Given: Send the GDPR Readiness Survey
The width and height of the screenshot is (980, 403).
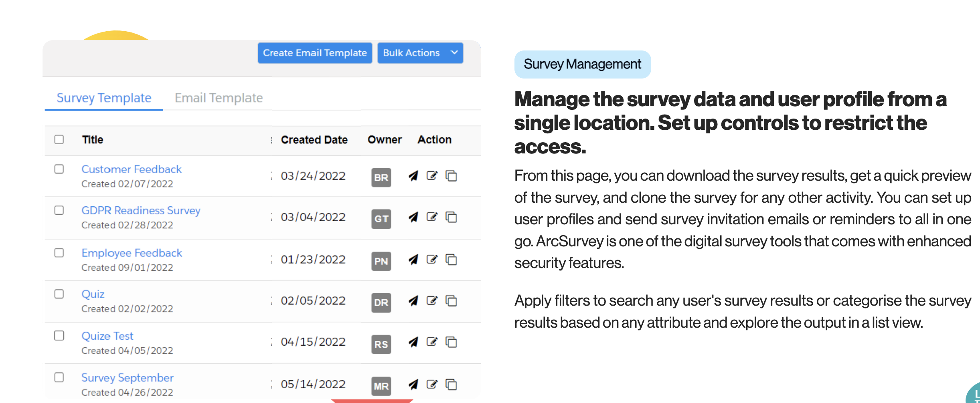Looking at the screenshot, I should [x=413, y=217].
